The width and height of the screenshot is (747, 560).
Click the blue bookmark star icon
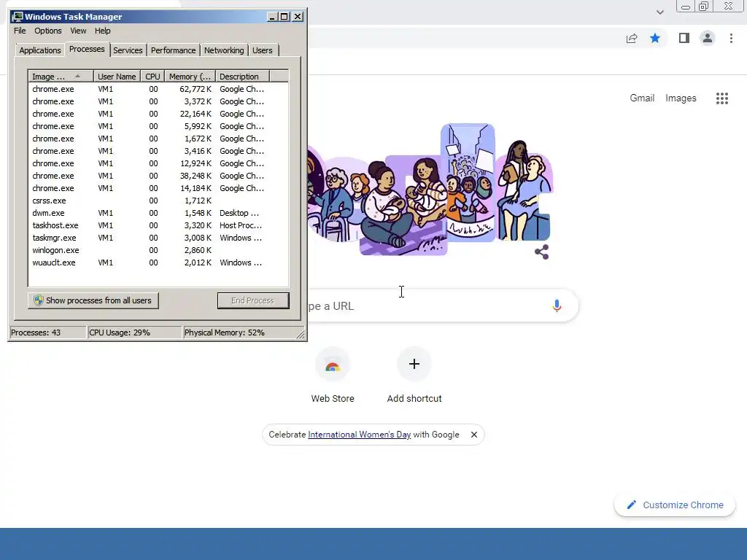[x=655, y=38]
